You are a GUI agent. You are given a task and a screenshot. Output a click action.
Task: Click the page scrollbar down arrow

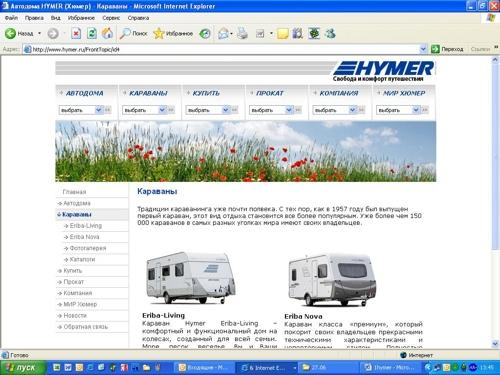(x=495, y=344)
